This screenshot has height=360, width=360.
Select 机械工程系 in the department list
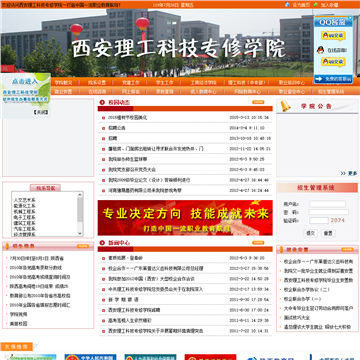25,212
